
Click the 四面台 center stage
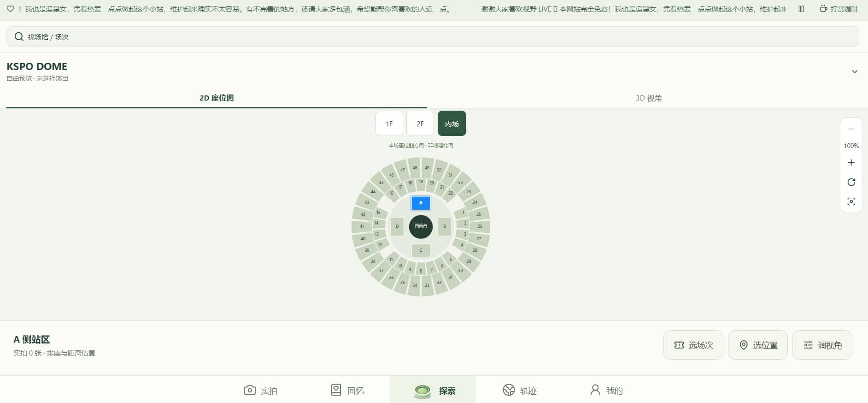pyautogui.click(x=421, y=226)
